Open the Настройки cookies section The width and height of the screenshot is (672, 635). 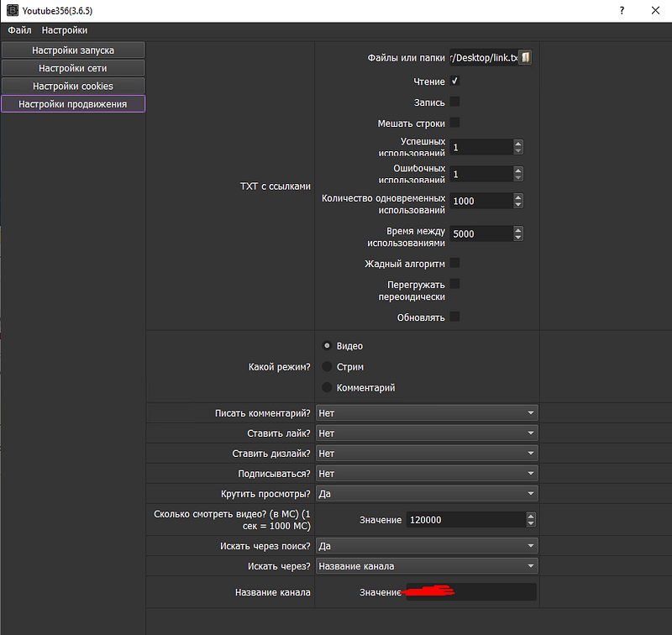73,87
